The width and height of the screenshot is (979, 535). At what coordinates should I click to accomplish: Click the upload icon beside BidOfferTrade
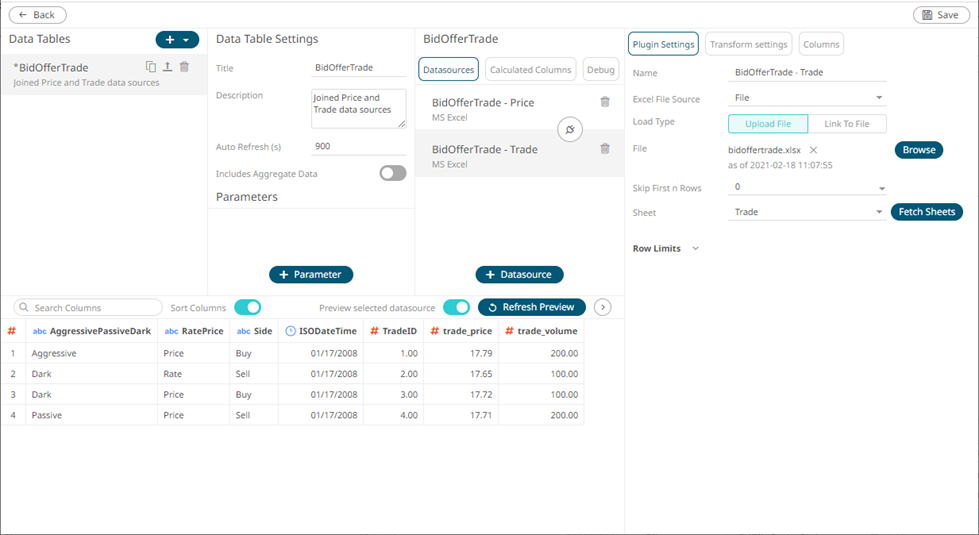tap(167, 67)
